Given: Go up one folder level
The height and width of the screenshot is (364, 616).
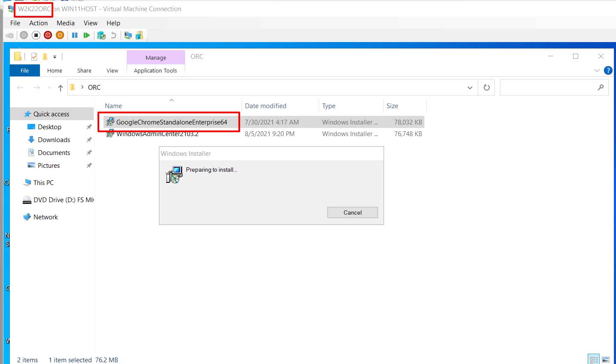Looking at the screenshot, I should [x=61, y=88].
